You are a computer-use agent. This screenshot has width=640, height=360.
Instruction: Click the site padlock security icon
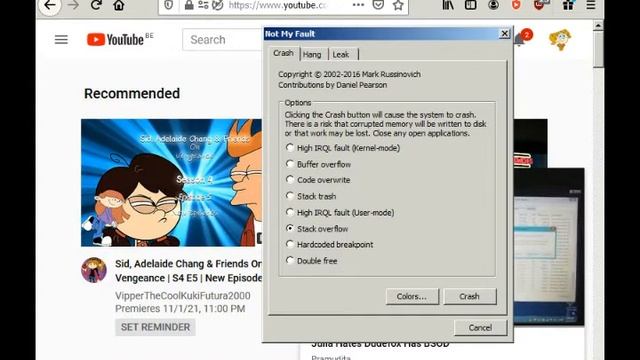189,5
